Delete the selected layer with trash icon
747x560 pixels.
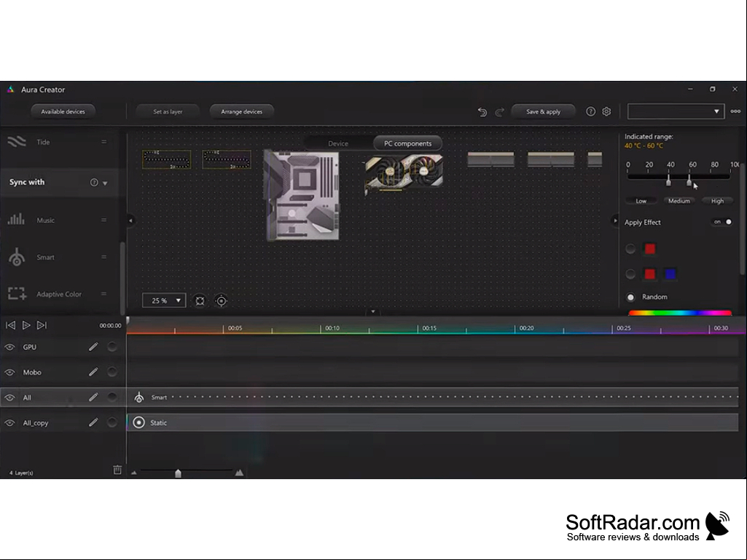(117, 470)
